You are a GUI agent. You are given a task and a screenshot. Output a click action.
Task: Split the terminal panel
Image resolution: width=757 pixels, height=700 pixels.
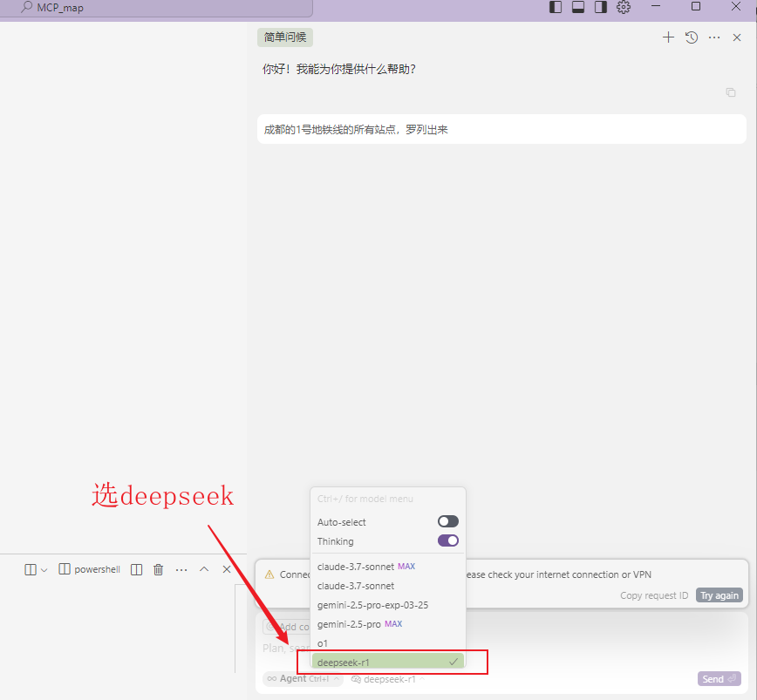(137, 570)
